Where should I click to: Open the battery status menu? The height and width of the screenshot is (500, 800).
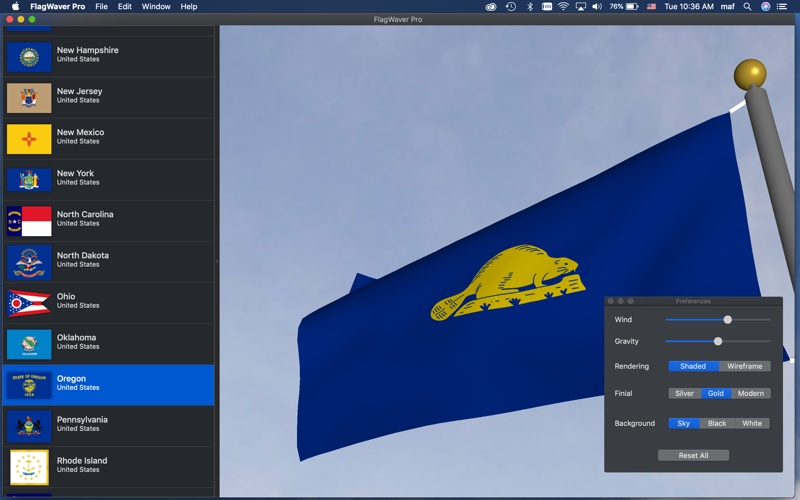point(624,7)
